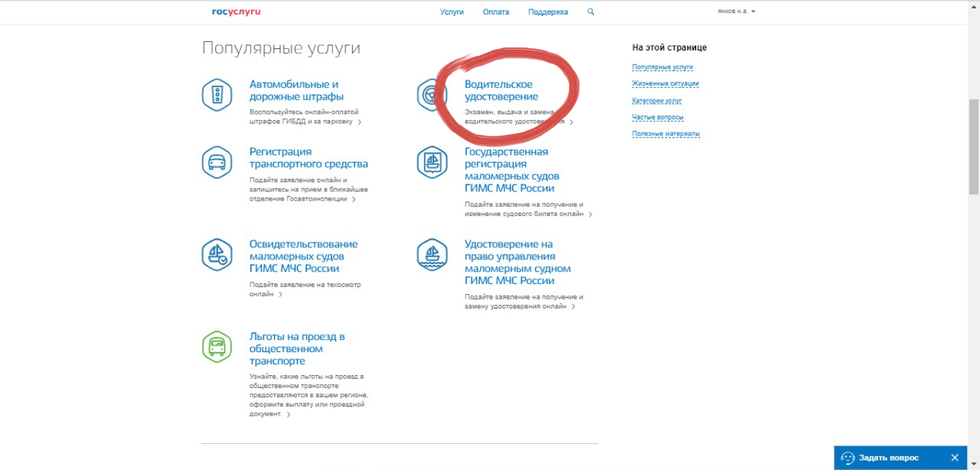980x470 pixels.
Task: Click the traffic light fines icon
Action: (x=217, y=95)
